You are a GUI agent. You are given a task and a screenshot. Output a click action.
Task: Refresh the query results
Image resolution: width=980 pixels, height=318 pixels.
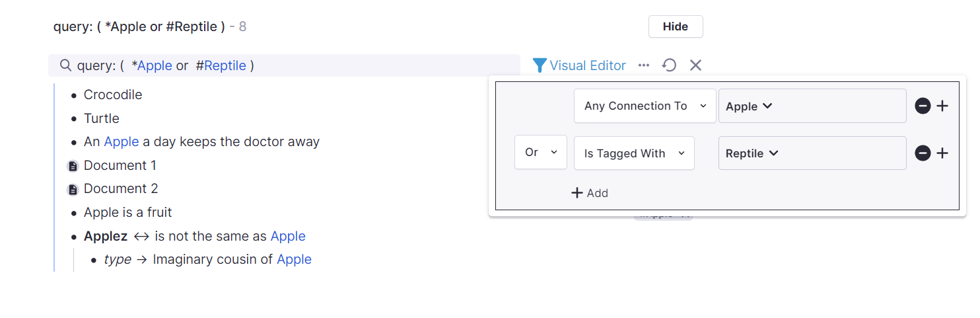[669, 65]
